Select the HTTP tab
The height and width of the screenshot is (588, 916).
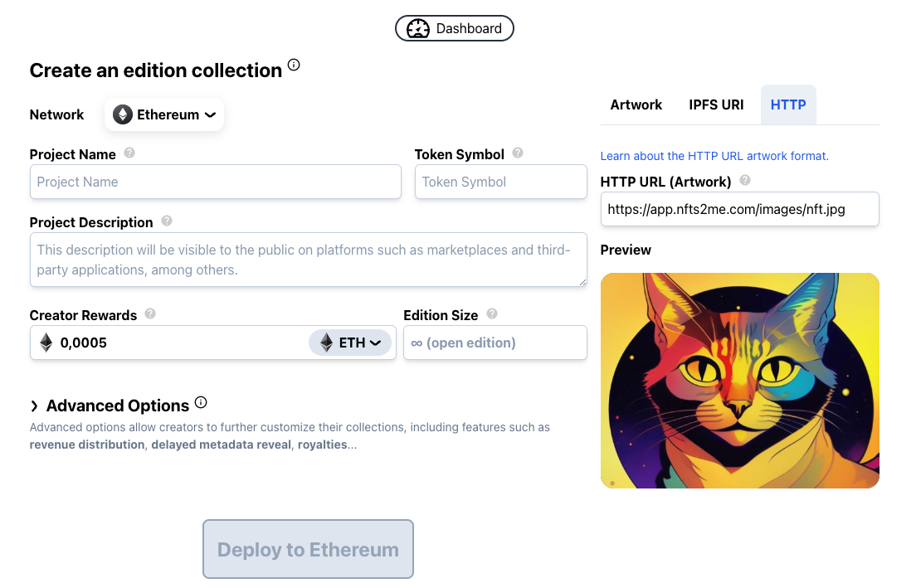tap(788, 104)
